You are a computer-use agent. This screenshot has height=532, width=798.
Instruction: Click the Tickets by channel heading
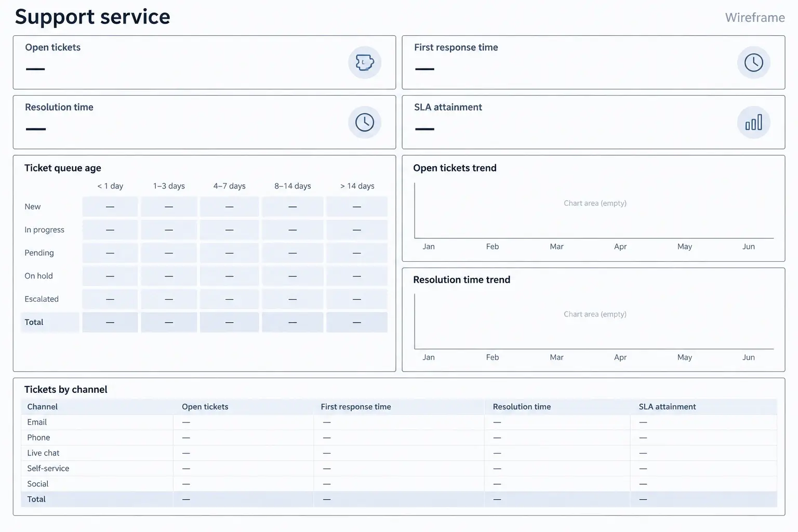(x=65, y=390)
